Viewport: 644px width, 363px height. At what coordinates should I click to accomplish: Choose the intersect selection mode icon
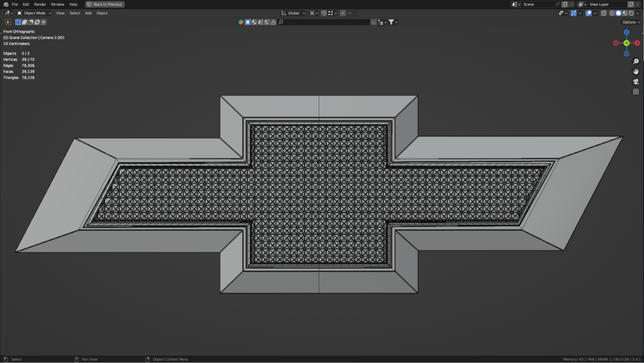pyautogui.click(x=44, y=22)
